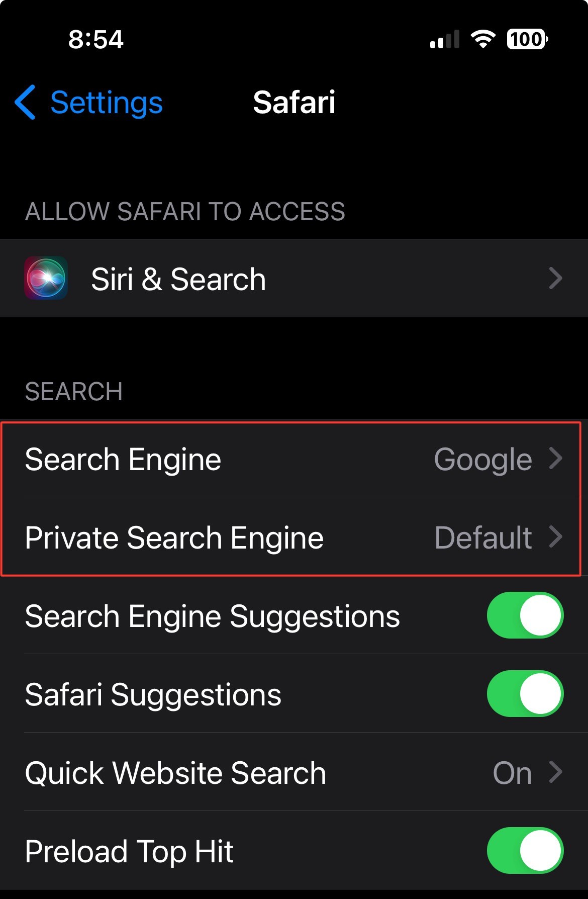Open Private Search Engine Default chevron
Viewport: 588px width, 899px height.
tap(555, 536)
